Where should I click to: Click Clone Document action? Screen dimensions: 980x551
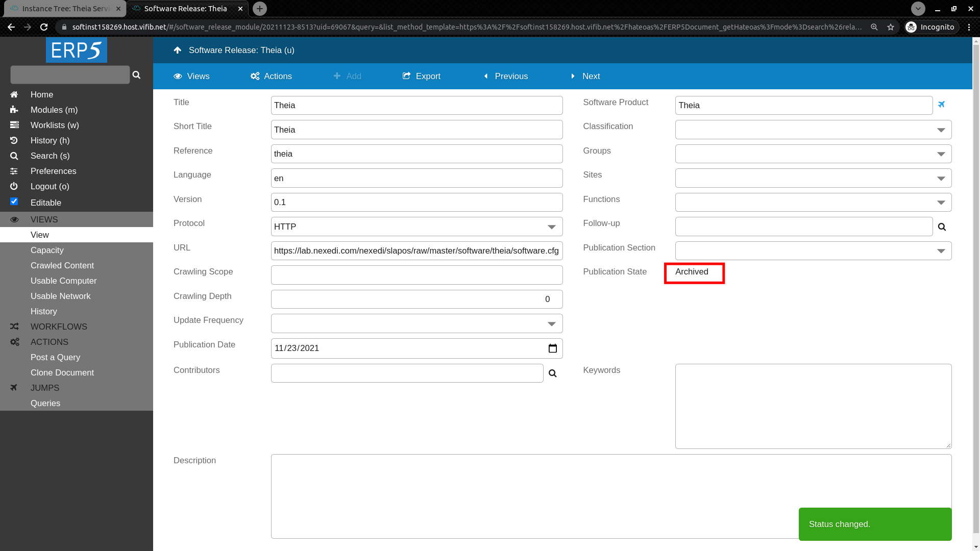pyautogui.click(x=77, y=372)
